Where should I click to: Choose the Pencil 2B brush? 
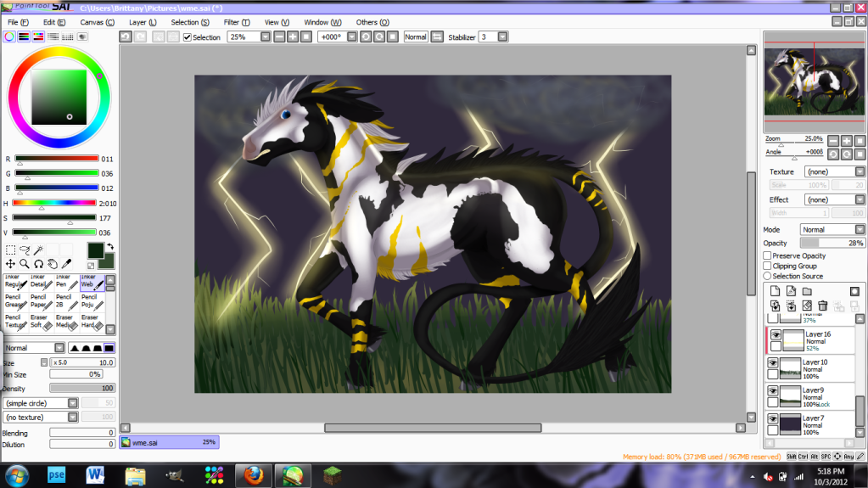tap(67, 302)
